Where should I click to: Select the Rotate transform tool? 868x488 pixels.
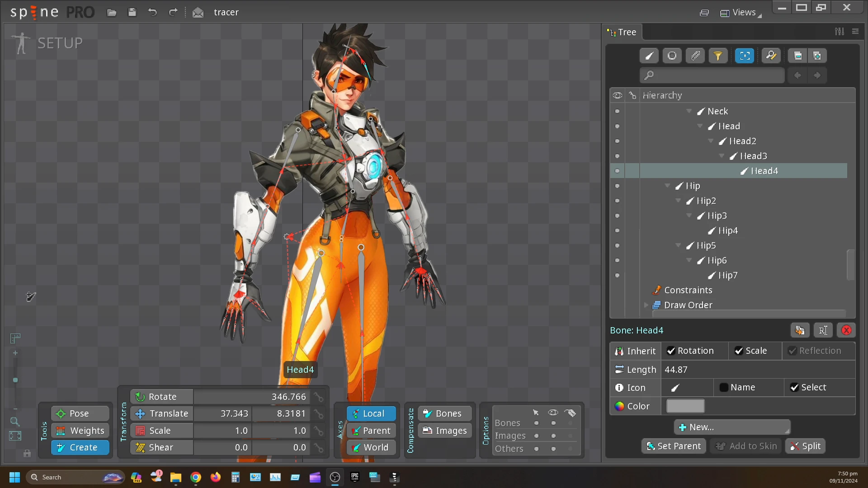pyautogui.click(x=162, y=397)
